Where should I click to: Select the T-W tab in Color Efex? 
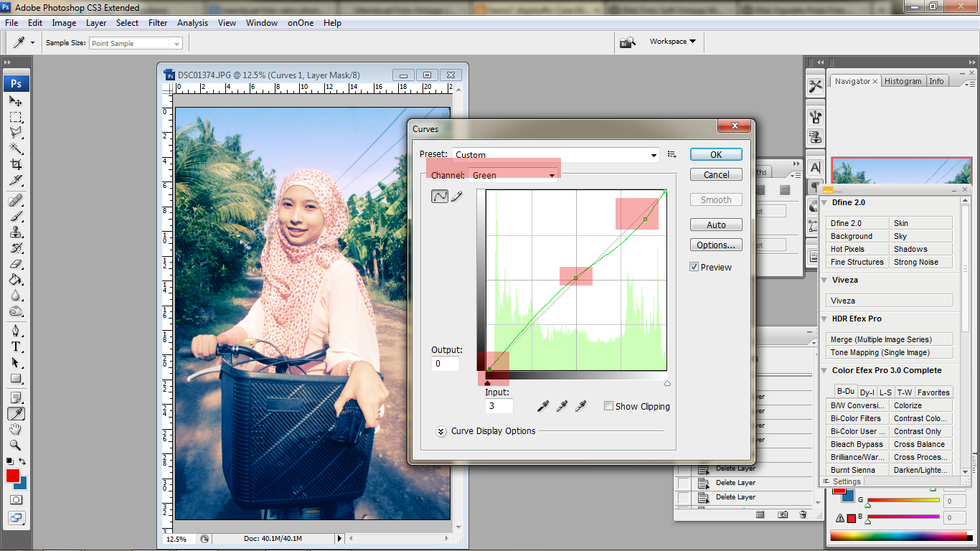[x=905, y=392]
